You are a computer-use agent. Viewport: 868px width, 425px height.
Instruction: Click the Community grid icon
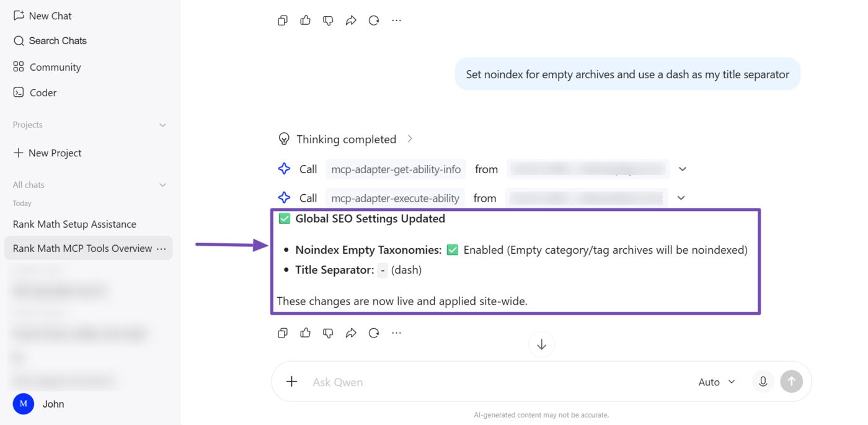tap(19, 66)
